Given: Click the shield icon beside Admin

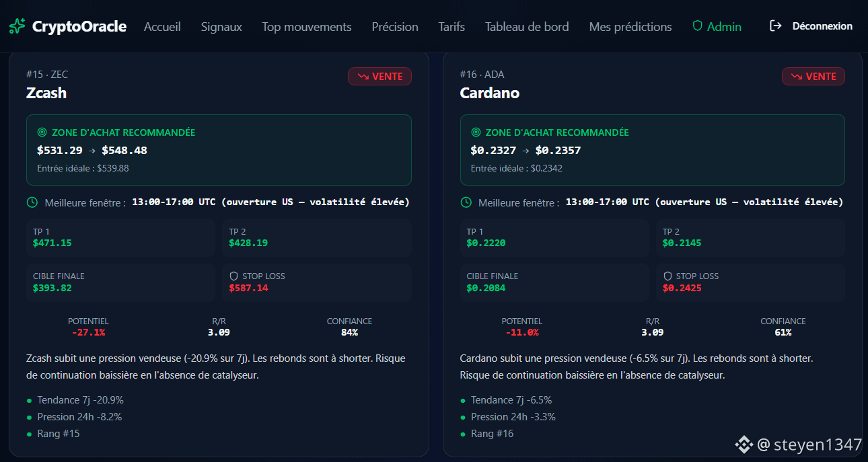Looking at the screenshot, I should tap(698, 26).
